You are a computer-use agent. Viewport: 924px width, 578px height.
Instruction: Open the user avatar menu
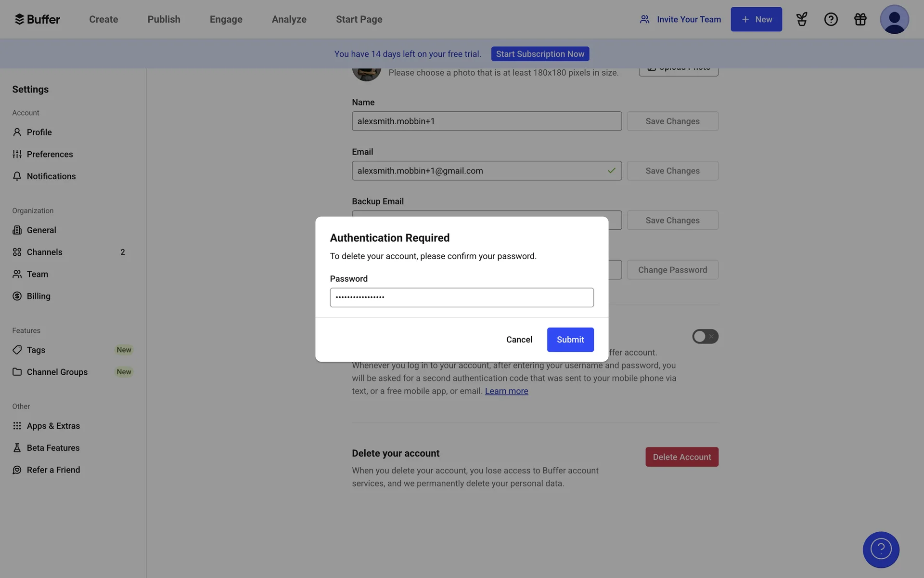click(894, 19)
